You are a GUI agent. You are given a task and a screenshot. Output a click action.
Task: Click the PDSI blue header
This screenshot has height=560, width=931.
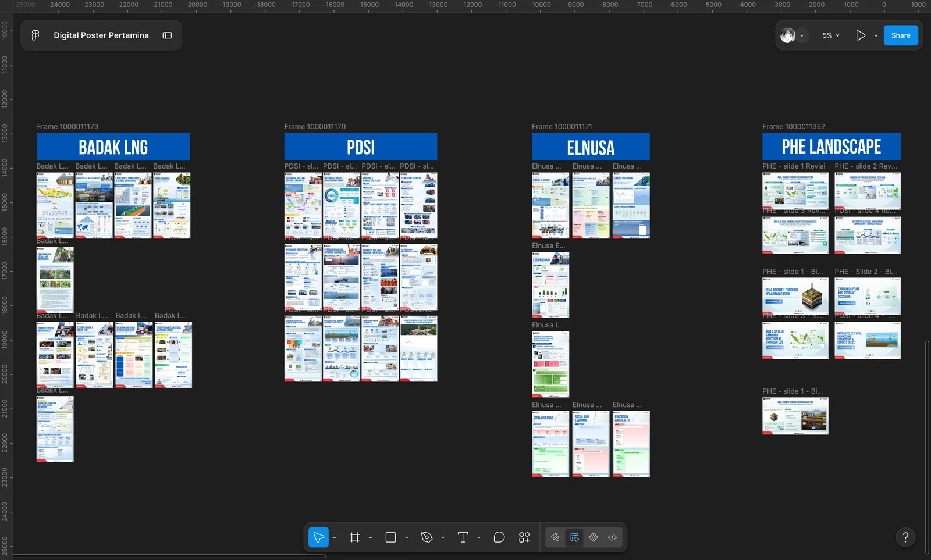pos(361,147)
